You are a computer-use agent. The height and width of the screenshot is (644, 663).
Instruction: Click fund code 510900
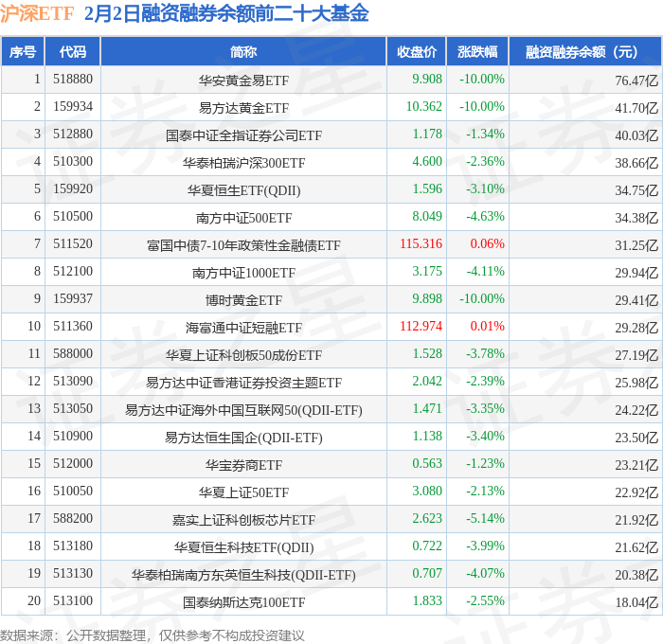tap(73, 437)
